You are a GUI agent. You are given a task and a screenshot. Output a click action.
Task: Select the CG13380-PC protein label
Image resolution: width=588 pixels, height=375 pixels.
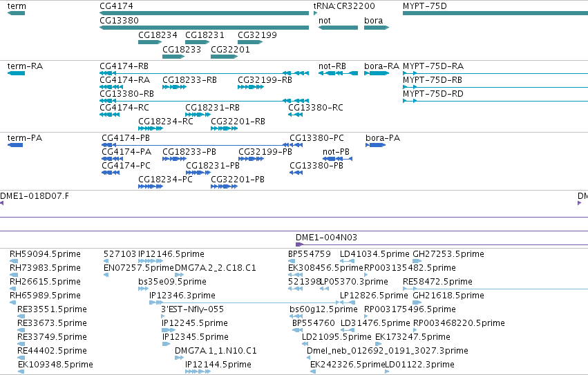coord(316,138)
